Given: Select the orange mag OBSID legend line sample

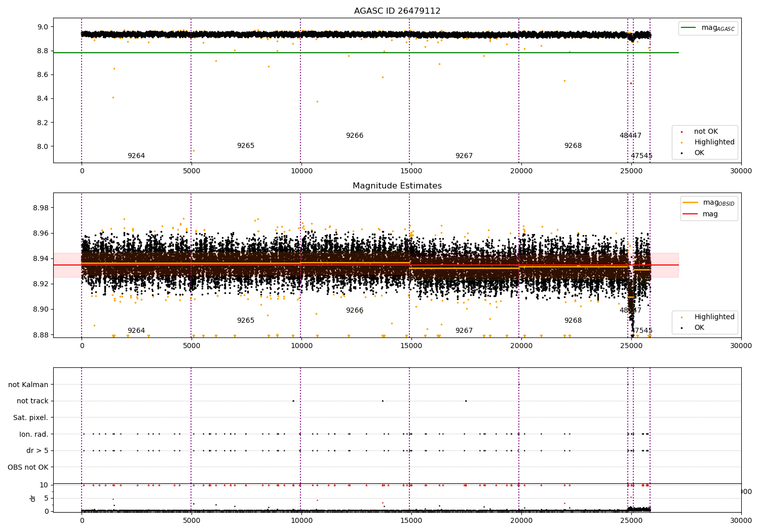Looking at the screenshot, I should point(690,203).
